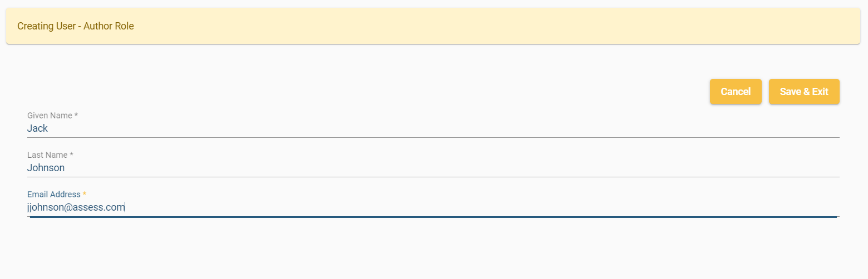Click the Given Name label
Image resolution: width=868 pixels, height=279 pixels.
[50, 116]
